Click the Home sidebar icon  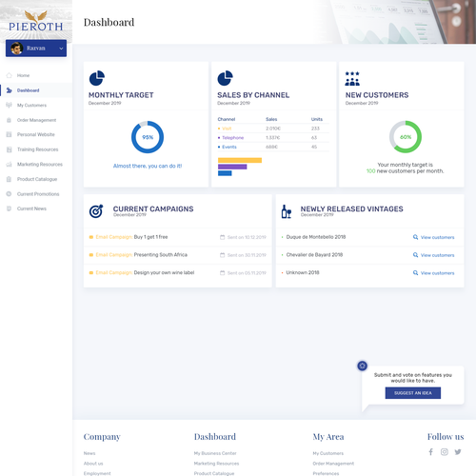[9, 75]
